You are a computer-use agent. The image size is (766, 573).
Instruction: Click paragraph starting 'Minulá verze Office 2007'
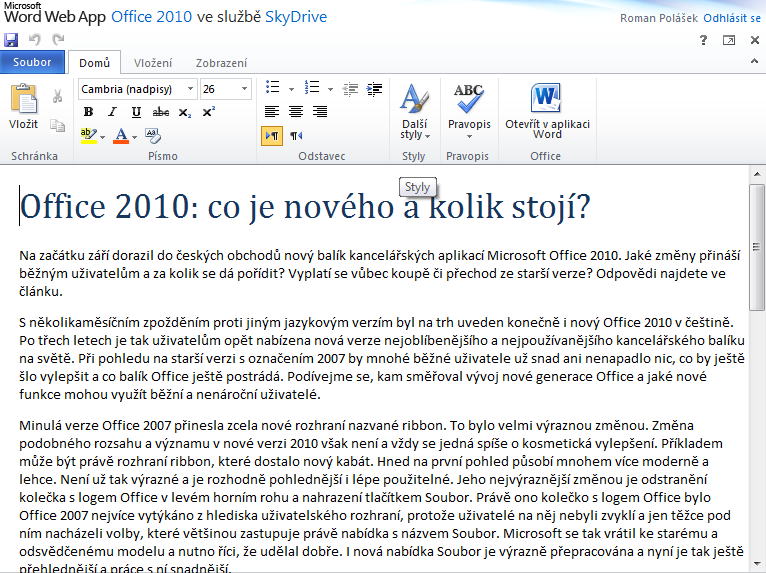[x=381, y=497]
